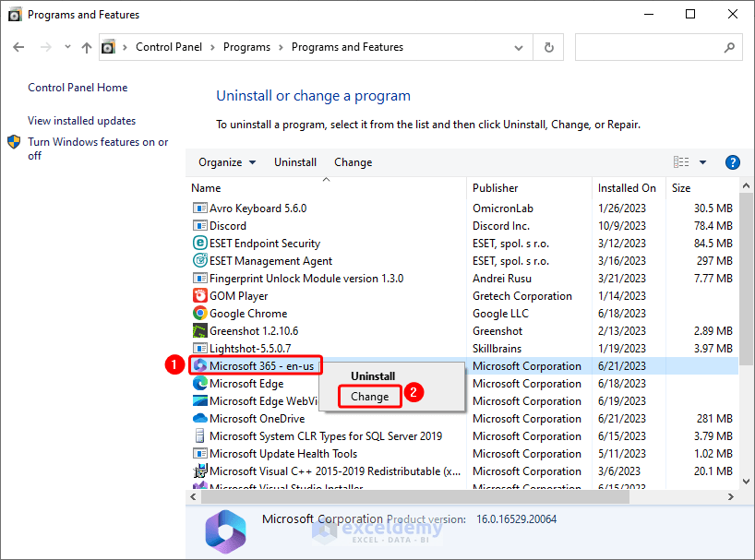Click the Microsoft Edge WebView icon
The image size is (755, 560).
[x=198, y=400]
